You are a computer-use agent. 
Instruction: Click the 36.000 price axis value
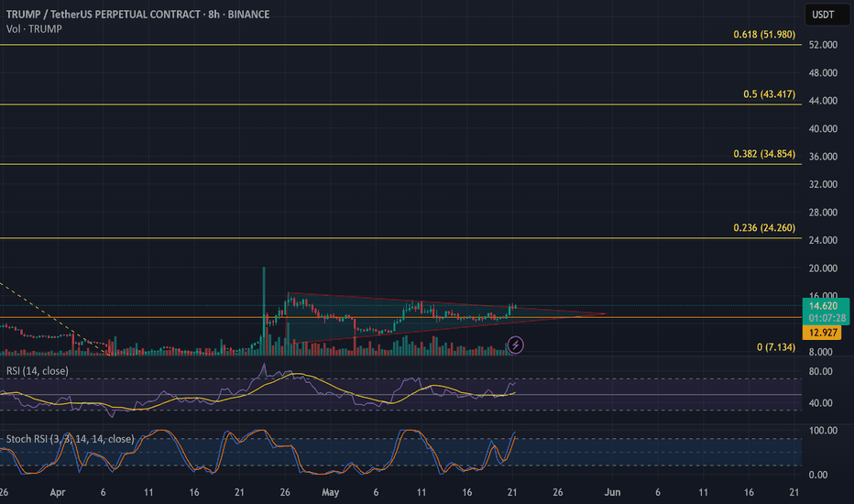click(x=823, y=157)
